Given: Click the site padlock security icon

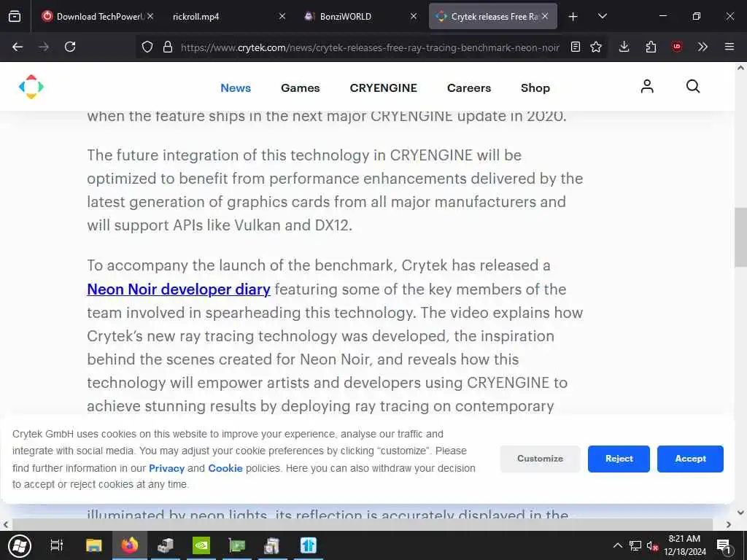Looking at the screenshot, I should (167, 47).
